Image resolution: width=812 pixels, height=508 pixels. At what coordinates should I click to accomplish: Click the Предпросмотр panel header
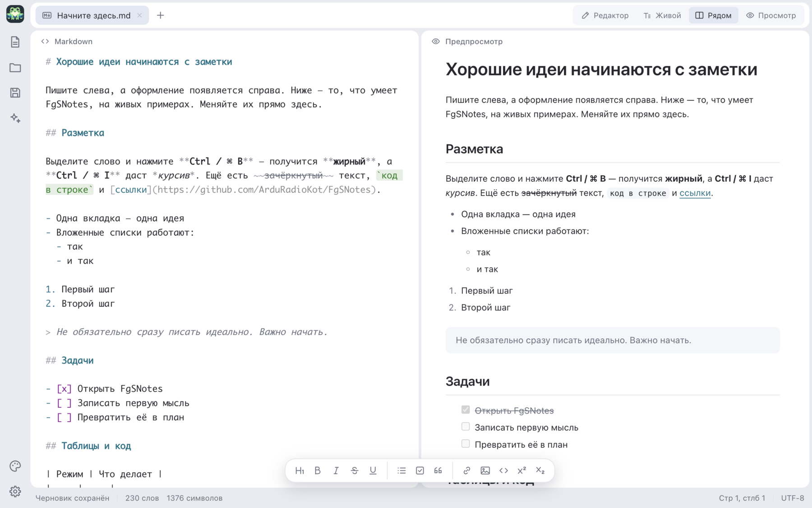point(467,42)
